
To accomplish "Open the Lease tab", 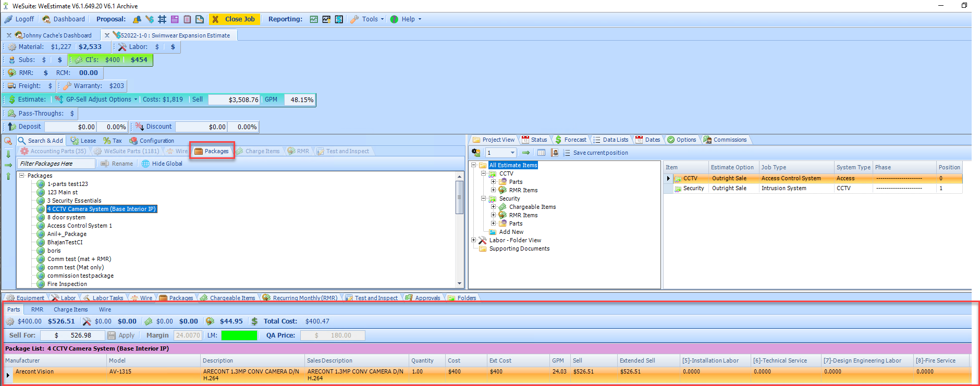I will point(83,141).
